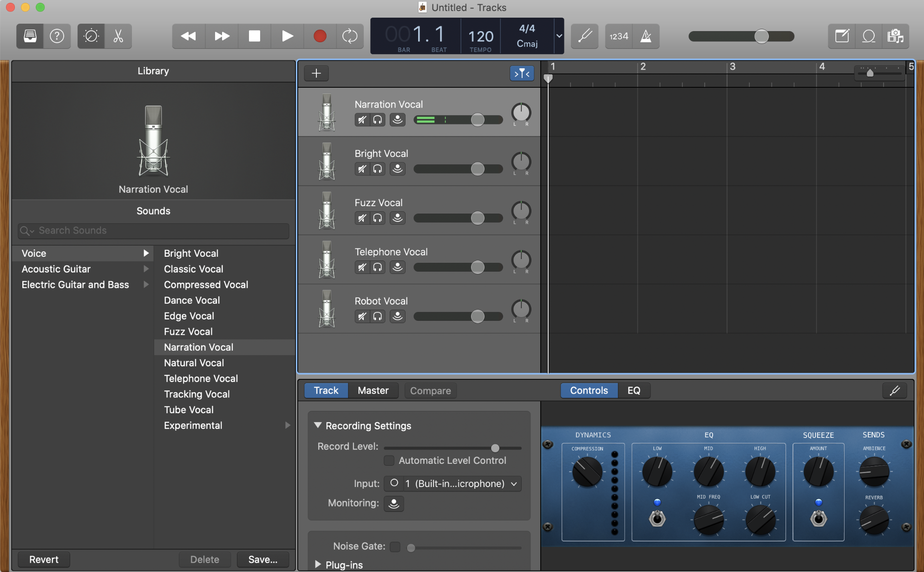
Task: Collapse the Recording Settings disclosure triangle
Action: (x=318, y=425)
